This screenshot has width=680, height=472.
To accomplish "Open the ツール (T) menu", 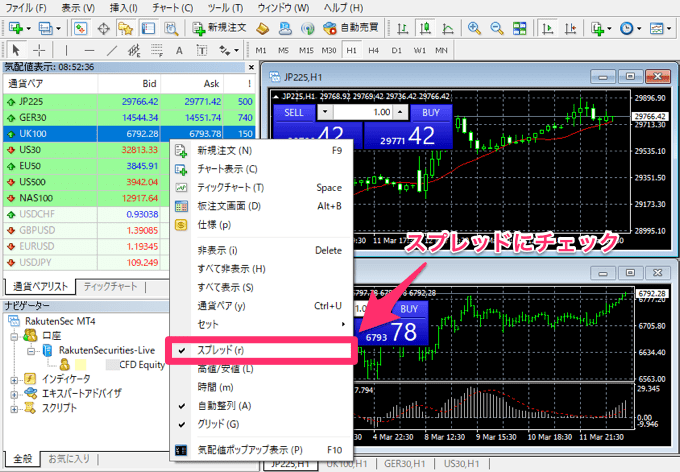I will [225, 7].
